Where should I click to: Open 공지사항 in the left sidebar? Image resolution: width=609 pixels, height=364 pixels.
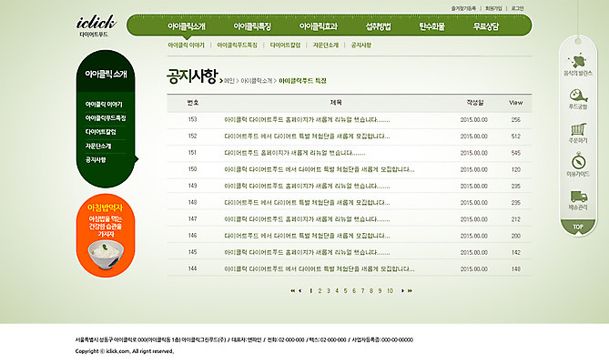point(96,160)
